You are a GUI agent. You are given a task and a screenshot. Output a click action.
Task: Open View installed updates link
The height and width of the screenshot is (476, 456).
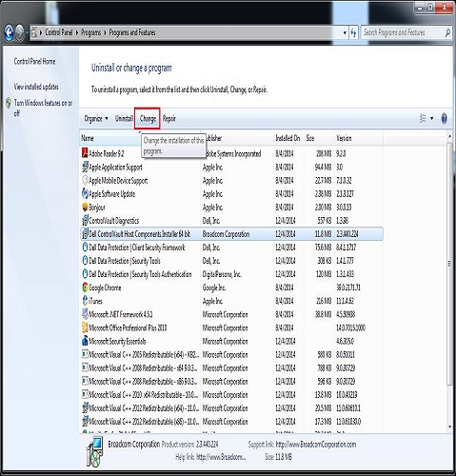(36, 87)
